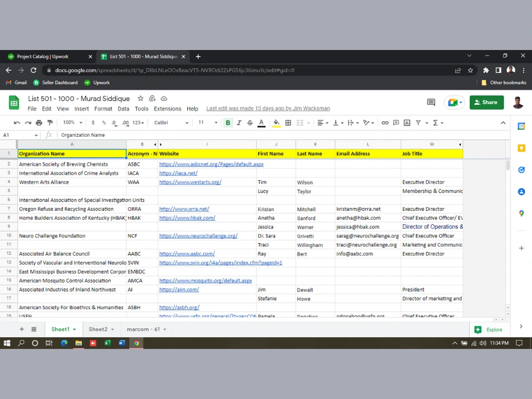Open the Calibri font dropdown
The height and width of the screenshot is (399, 532).
[x=171, y=123]
